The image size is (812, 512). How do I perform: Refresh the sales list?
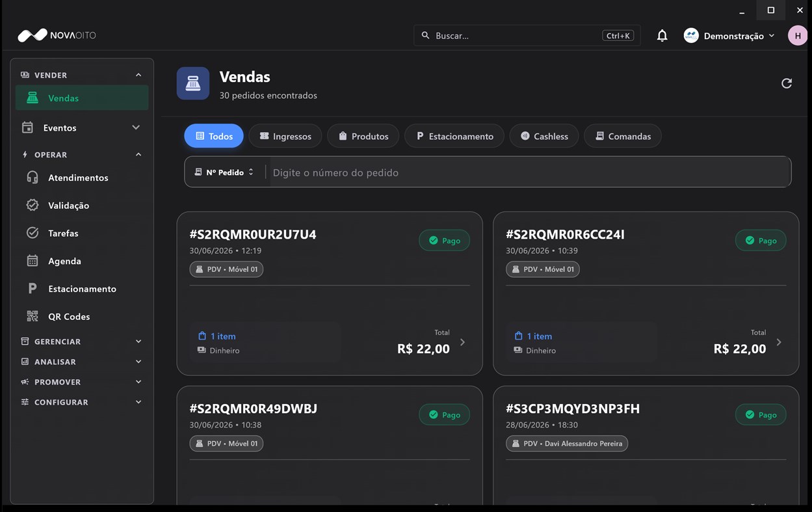(787, 83)
